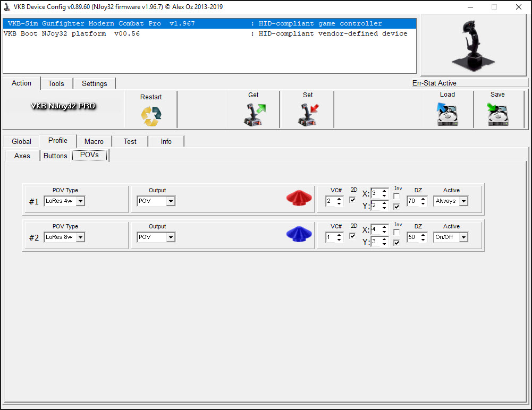This screenshot has width=532, height=410.
Task: Increase X value for POV #1
Action: [384, 191]
